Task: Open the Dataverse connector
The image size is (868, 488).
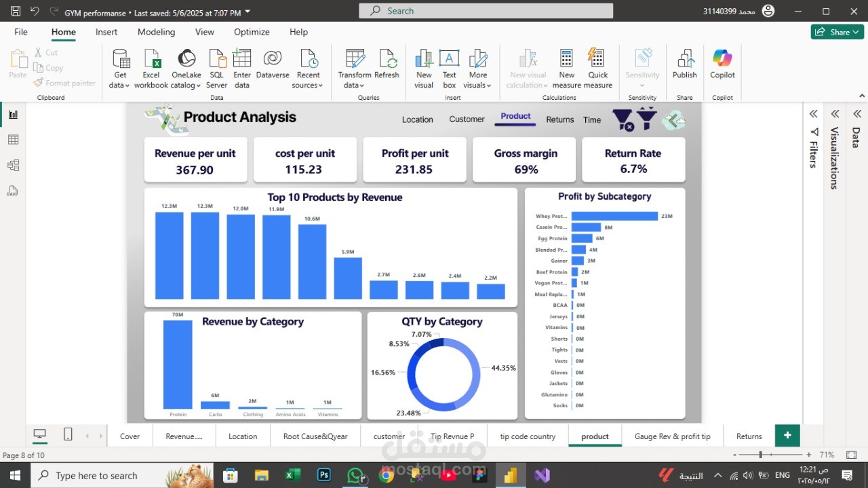Action: pos(273,69)
